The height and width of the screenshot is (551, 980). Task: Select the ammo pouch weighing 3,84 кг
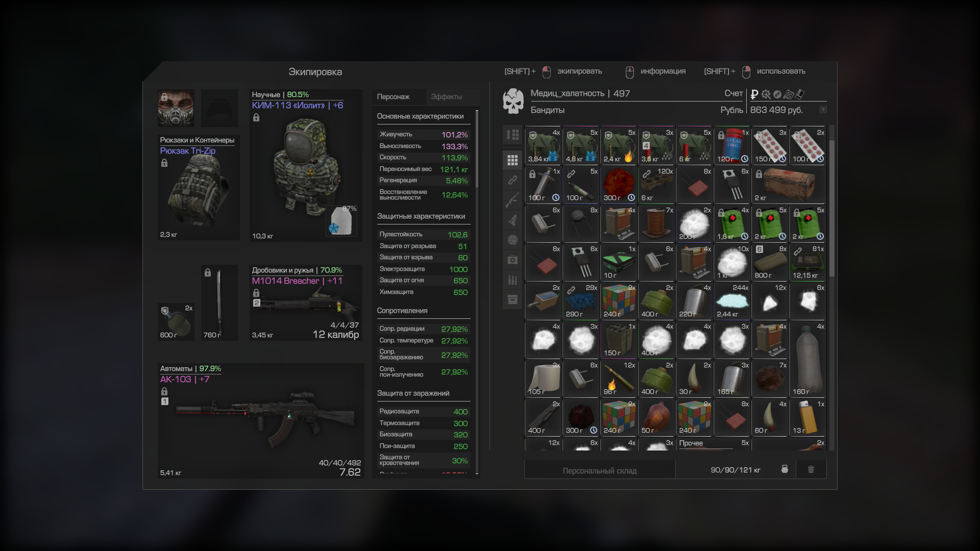click(x=544, y=145)
